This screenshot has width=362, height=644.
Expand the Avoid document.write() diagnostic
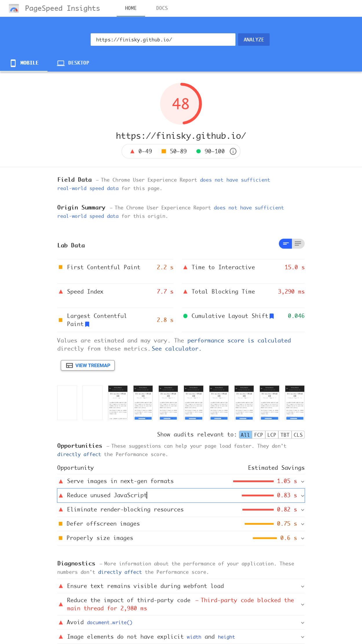tap(181, 623)
